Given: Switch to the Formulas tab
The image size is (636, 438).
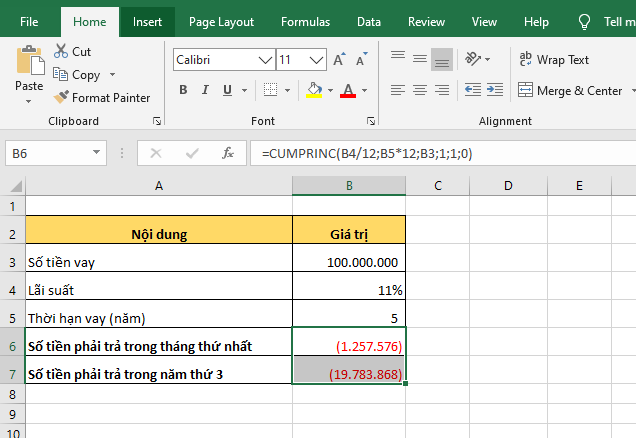Looking at the screenshot, I should (x=305, y=21).
